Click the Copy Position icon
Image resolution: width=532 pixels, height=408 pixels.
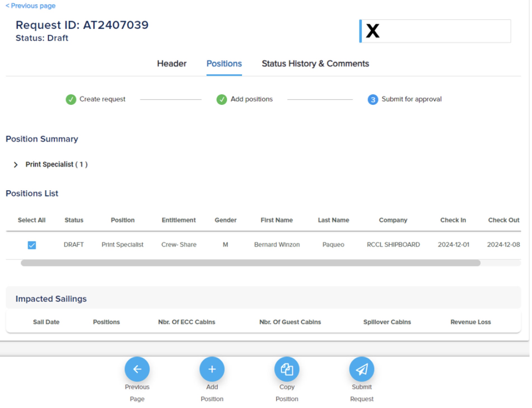pos(287,369)
